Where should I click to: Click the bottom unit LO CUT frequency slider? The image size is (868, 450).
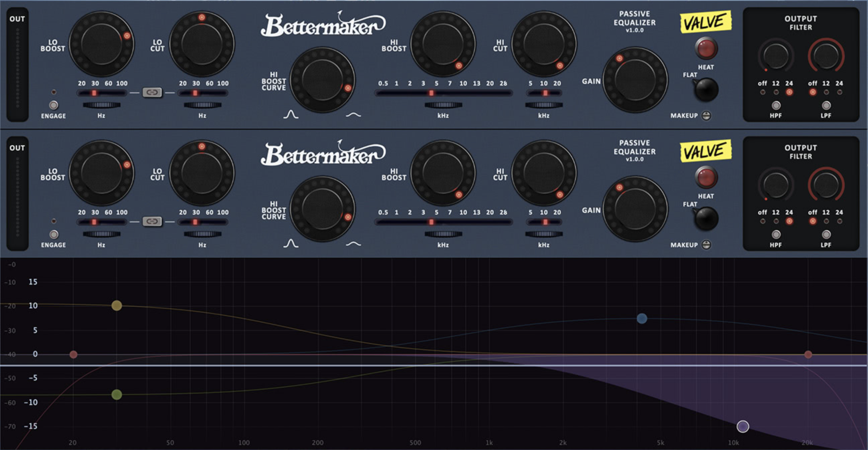coord(203,222)
